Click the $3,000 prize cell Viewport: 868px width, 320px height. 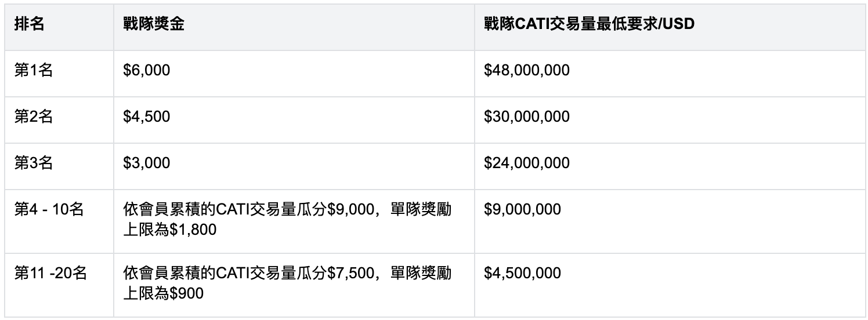pyautogui.click(x=147, y=163)
